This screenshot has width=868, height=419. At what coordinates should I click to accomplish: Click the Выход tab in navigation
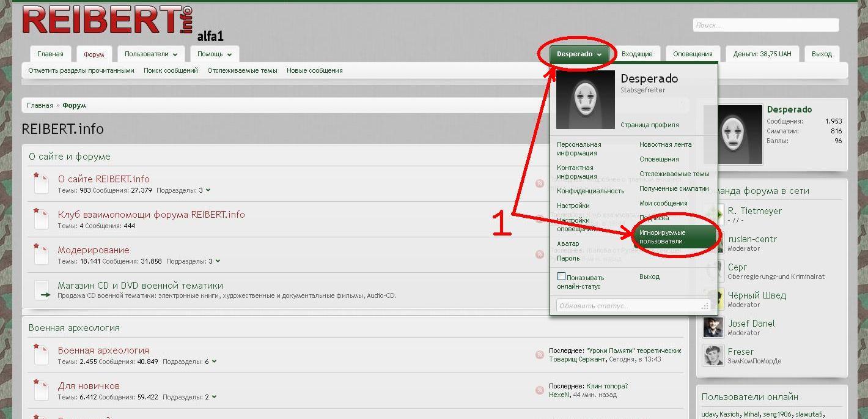(822, 54)
